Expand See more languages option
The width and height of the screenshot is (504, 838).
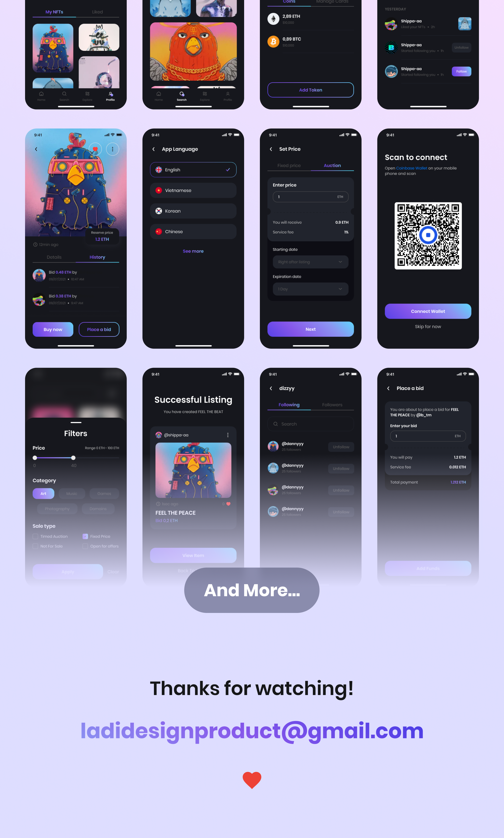click(x=193, y=251)
